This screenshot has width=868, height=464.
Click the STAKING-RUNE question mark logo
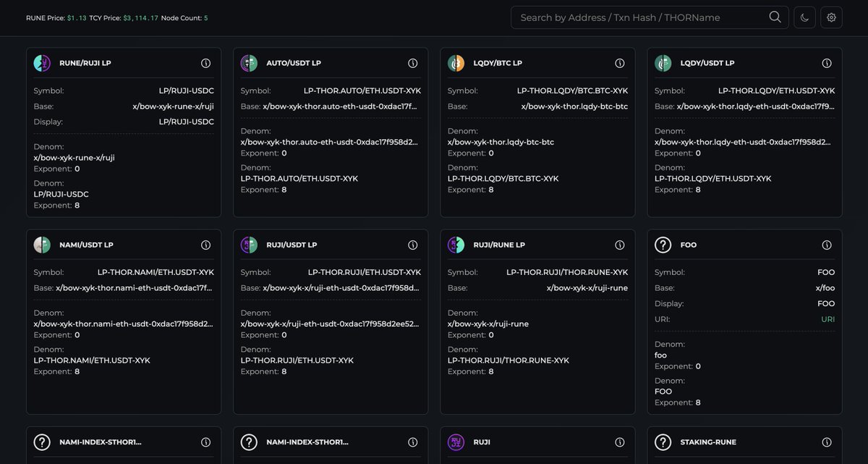point(663,442)
